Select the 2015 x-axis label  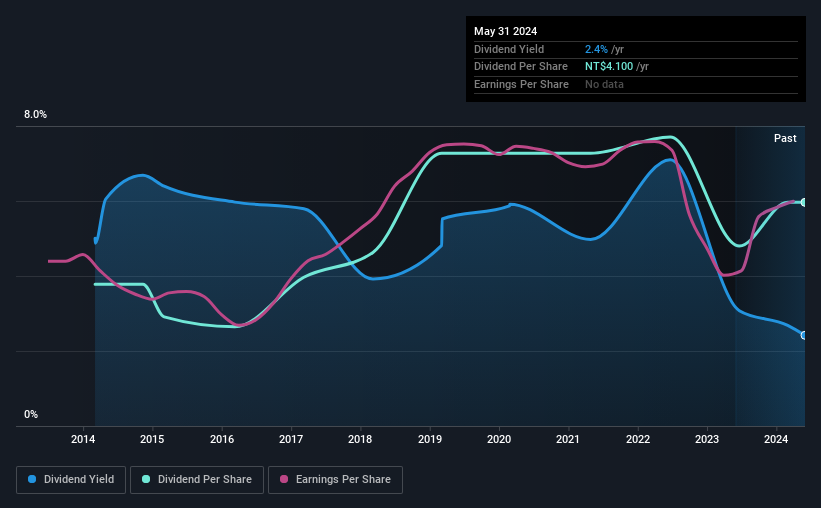[x=152, y=439]
